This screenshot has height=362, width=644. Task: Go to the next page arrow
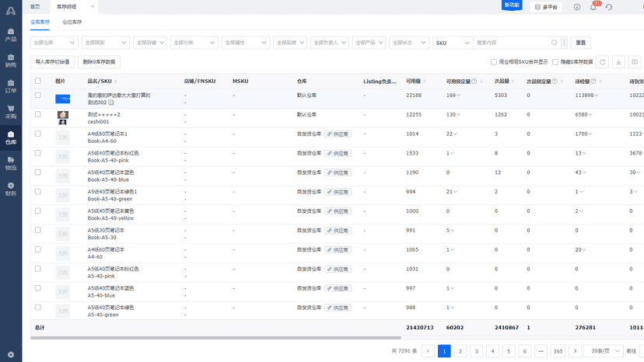[575, 351]
